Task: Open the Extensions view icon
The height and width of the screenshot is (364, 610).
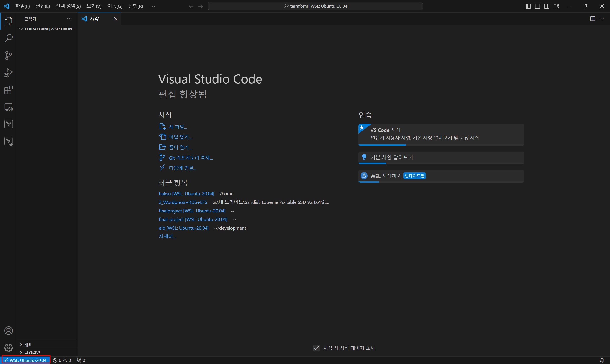Action: 9,90
